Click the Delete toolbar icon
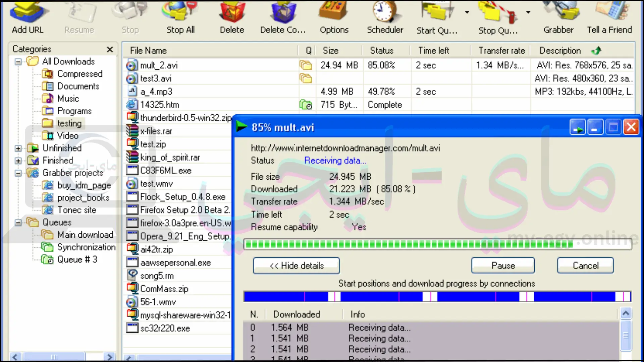Image resolution: width=644 pixels, height=362 pixels. [232, 17]
